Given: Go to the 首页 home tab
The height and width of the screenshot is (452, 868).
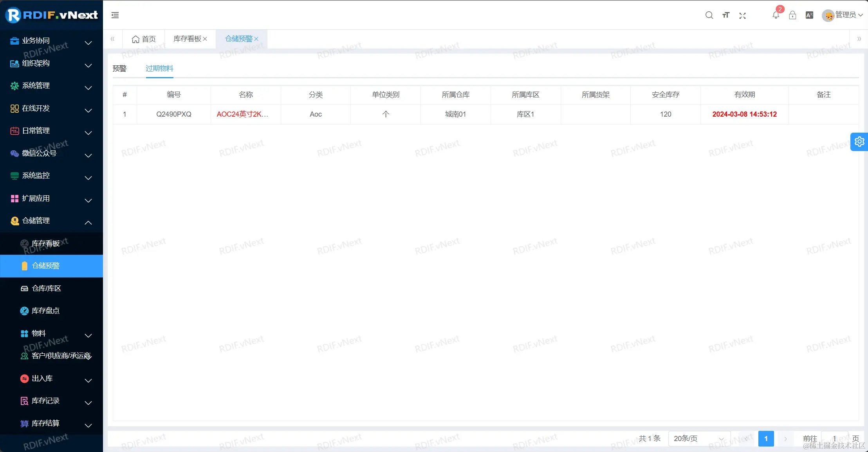Looking at the screenshot, I should (144, 39).
